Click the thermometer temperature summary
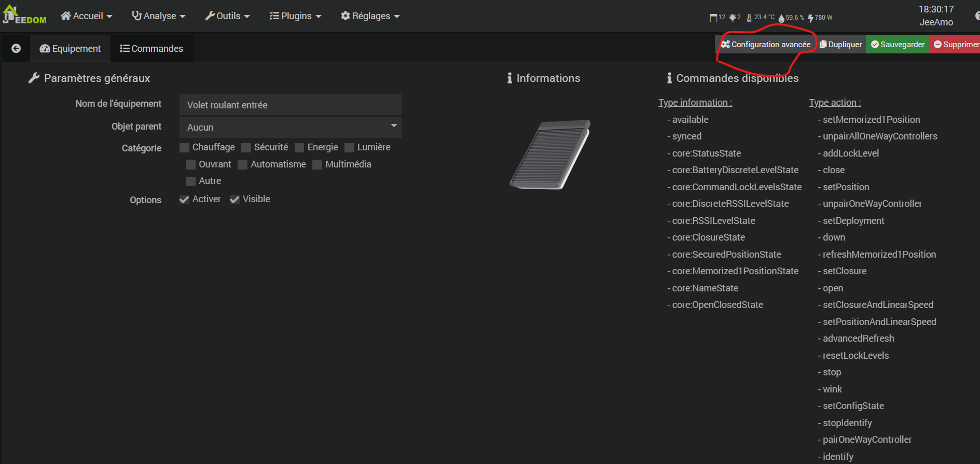 click(761, 18)
